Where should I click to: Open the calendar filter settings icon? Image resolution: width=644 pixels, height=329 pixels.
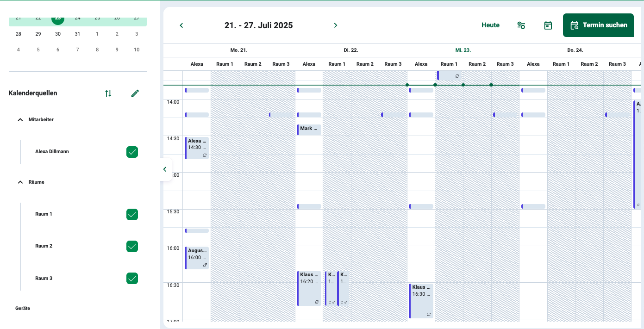tap(521, 25)
